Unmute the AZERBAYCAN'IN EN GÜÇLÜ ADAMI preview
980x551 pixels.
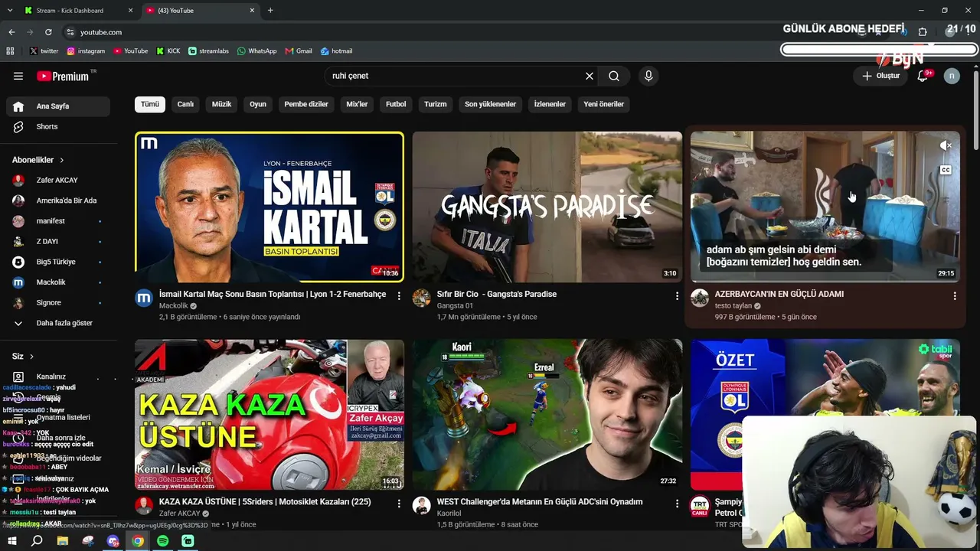tap(946, 145)
